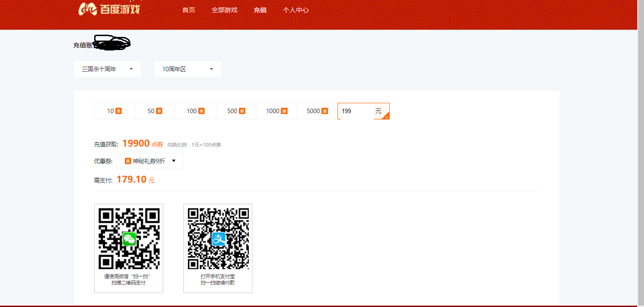Select the 100 recharge amount option
Image resolution: width=644 pixels, height=307 pixels.
(196, 111)
